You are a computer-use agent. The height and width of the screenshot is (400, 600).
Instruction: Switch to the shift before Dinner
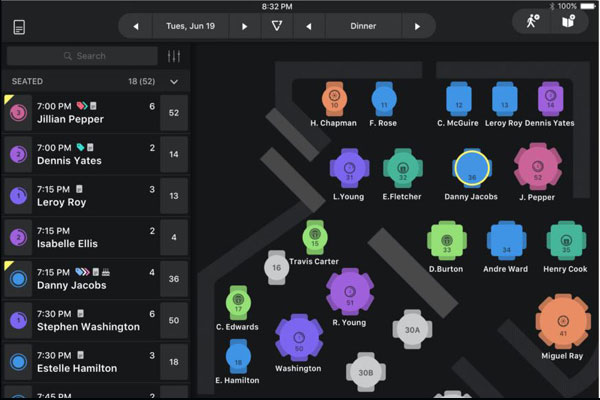coord(309,26)
